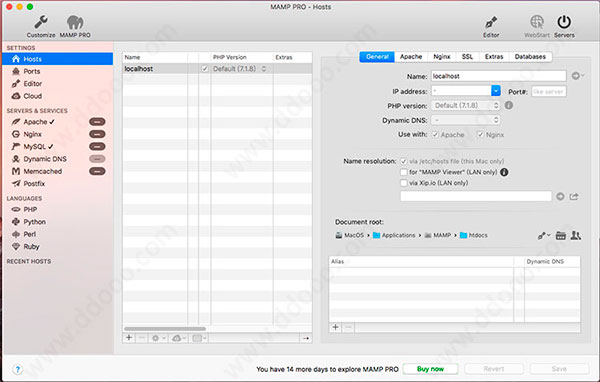Open PHP language settings

(x=30, y=209)
